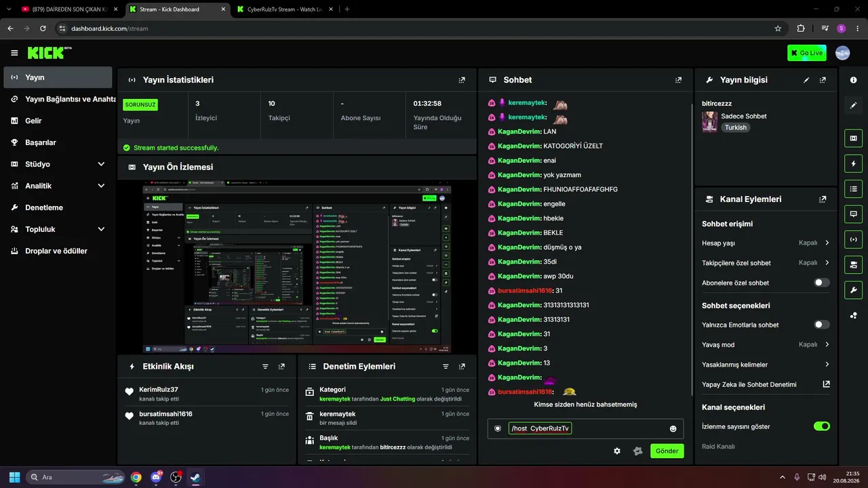
Task: Open Yasaklanmış kelimeler chevron
Action: [827, 365]
